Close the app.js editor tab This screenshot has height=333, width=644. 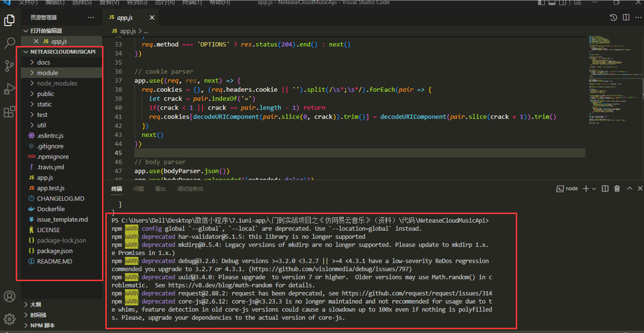point(152,17)
